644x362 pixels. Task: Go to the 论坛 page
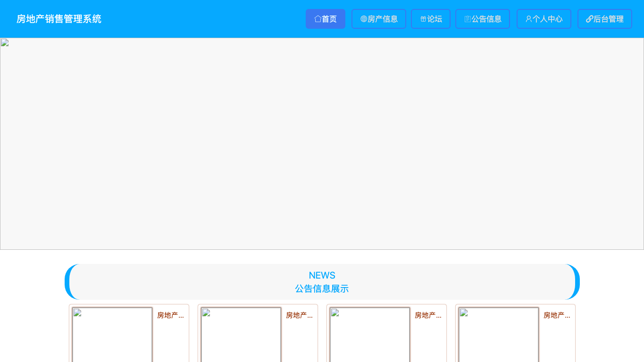431,19
